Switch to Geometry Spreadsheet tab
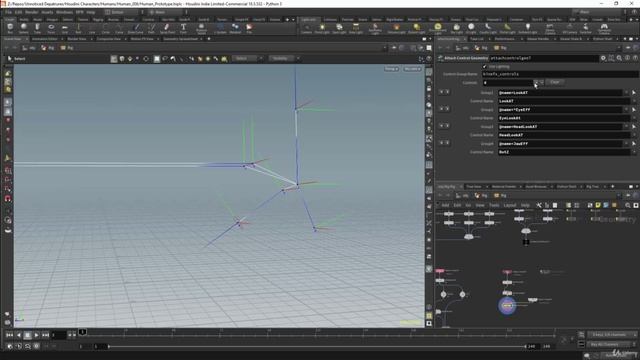 180,39
